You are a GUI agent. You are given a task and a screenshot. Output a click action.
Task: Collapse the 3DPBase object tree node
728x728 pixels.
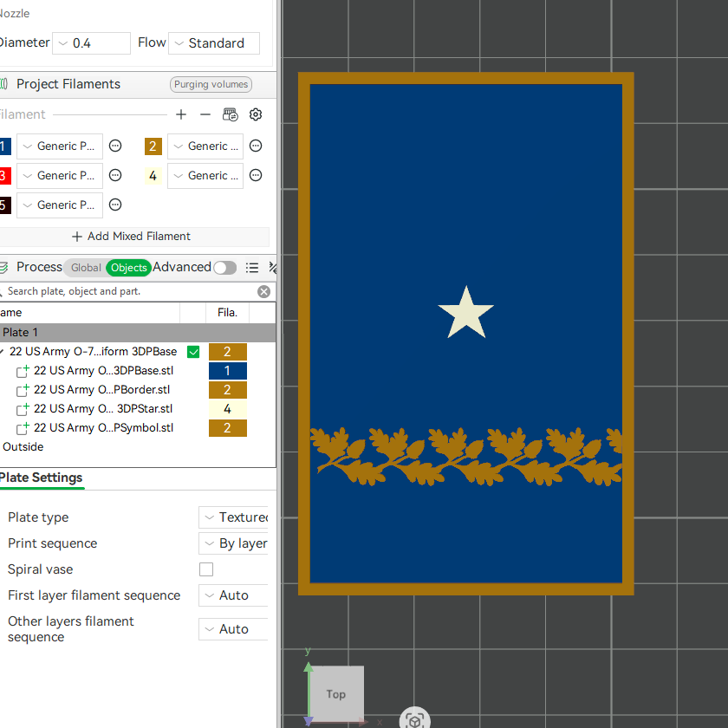(3, 352)
